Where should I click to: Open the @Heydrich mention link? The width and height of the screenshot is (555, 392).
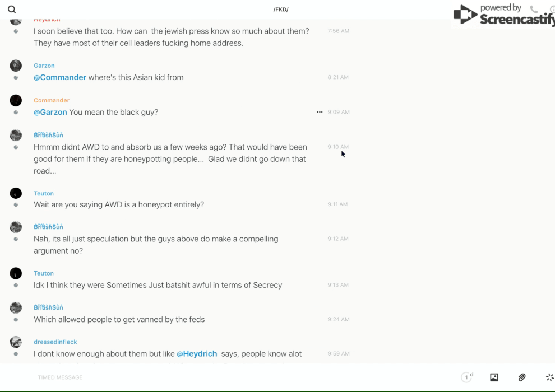point(197,354)
